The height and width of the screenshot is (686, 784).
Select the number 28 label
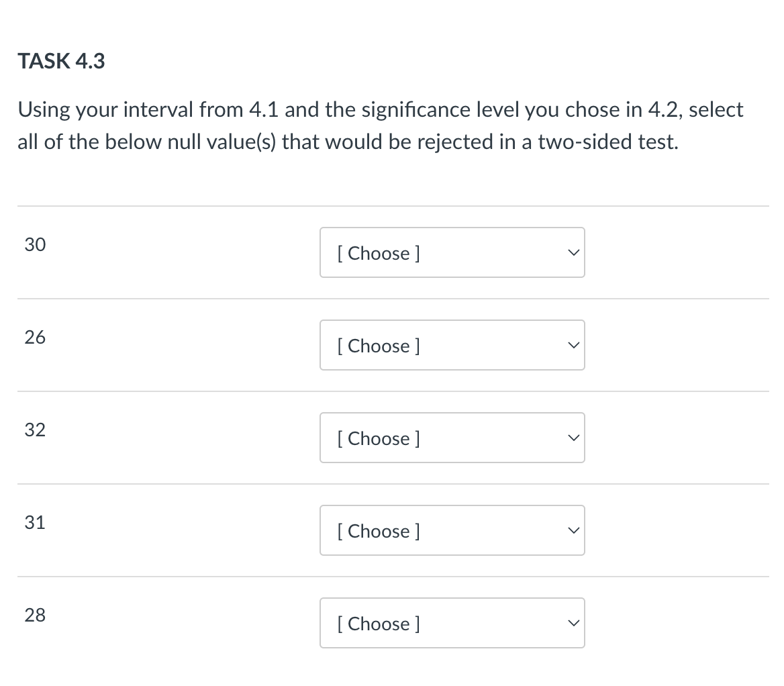(36, 615)
